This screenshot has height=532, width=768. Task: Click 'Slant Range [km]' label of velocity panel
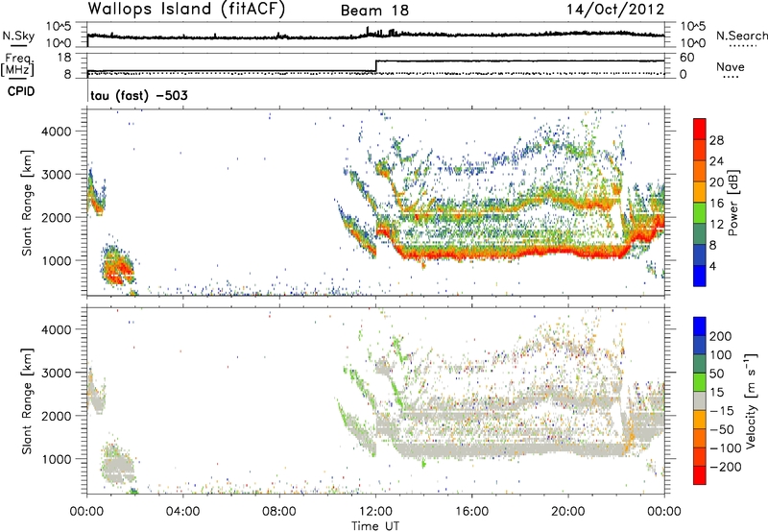27,401
